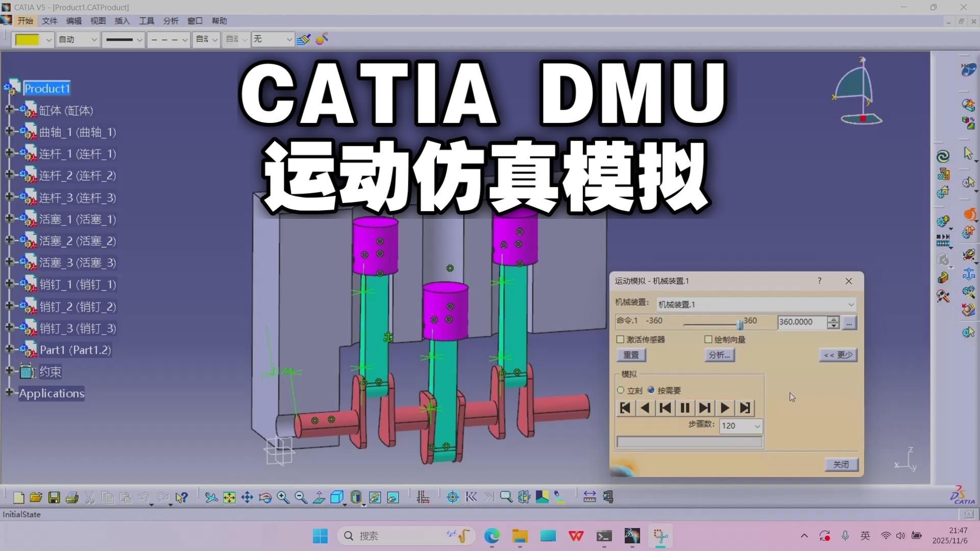Select the 立即 radio button
This screenshot has width=980, height=551.
tap(621, 390)
